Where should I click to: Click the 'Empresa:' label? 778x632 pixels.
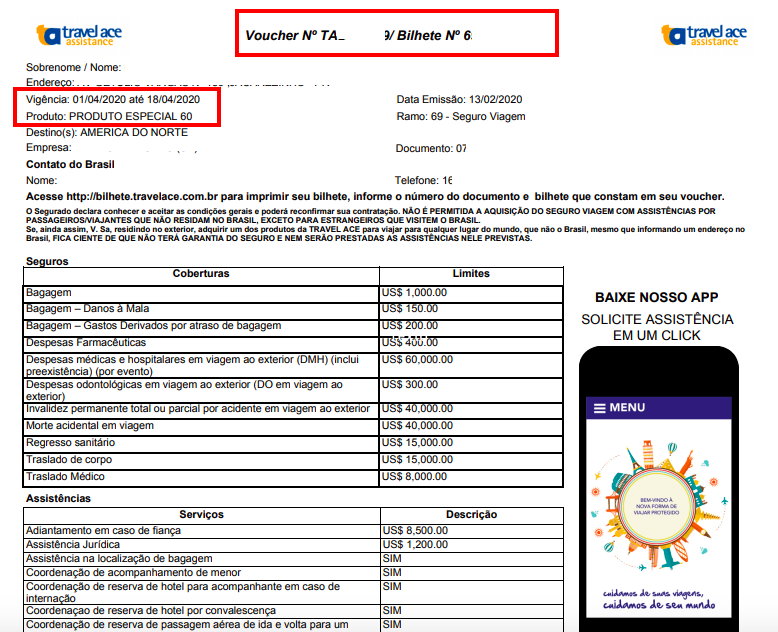click(x=49, y=148)
